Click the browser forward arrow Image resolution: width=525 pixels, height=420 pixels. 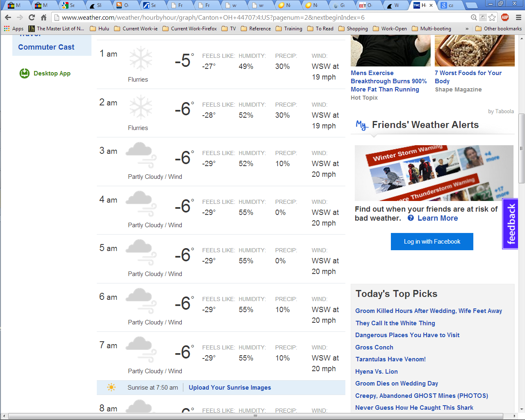coord(20,17)
